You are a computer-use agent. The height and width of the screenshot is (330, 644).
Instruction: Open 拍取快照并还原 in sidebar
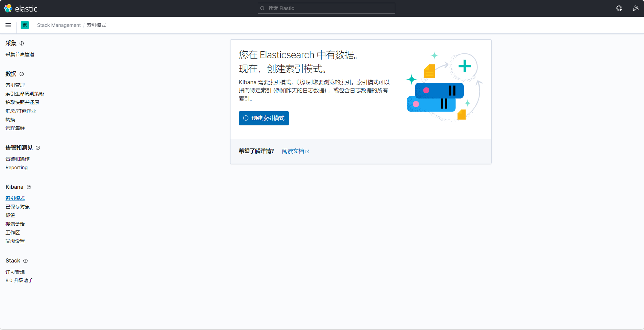[22, 102]
